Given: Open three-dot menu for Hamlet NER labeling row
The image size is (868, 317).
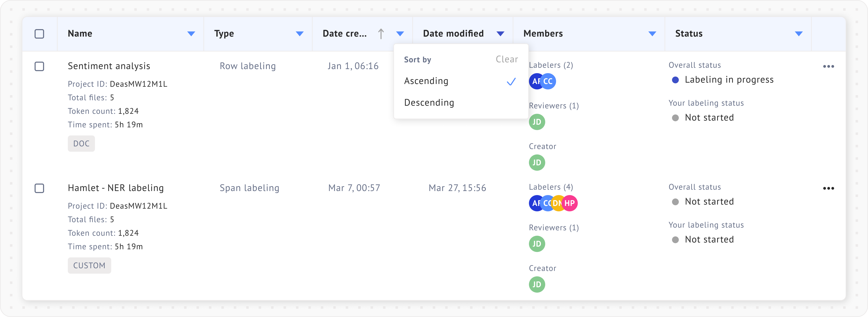Looking at the screenshot, I should click(x=828, y=188).
